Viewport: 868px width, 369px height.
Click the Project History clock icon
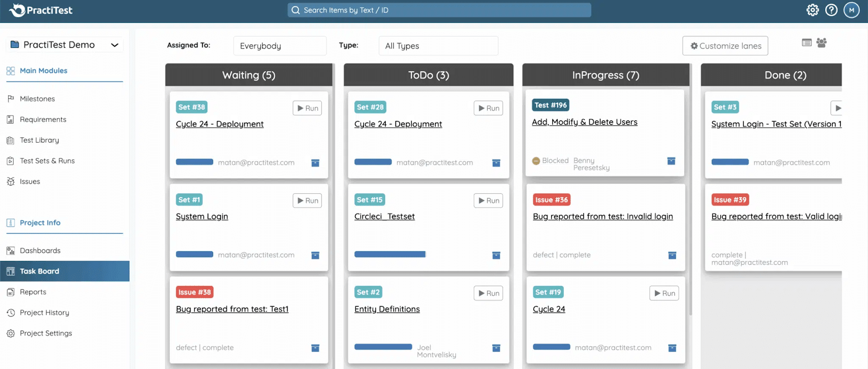(10, 313)
